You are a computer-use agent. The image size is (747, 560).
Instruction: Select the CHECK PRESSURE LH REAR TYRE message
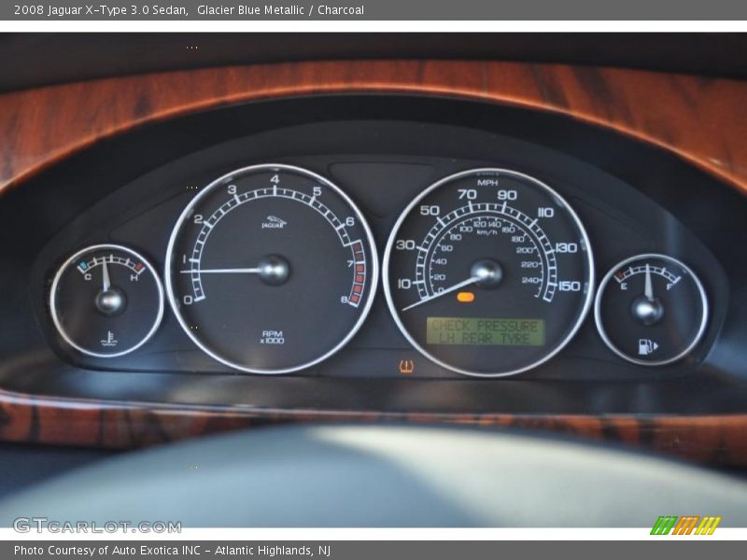tap(485, 332)
